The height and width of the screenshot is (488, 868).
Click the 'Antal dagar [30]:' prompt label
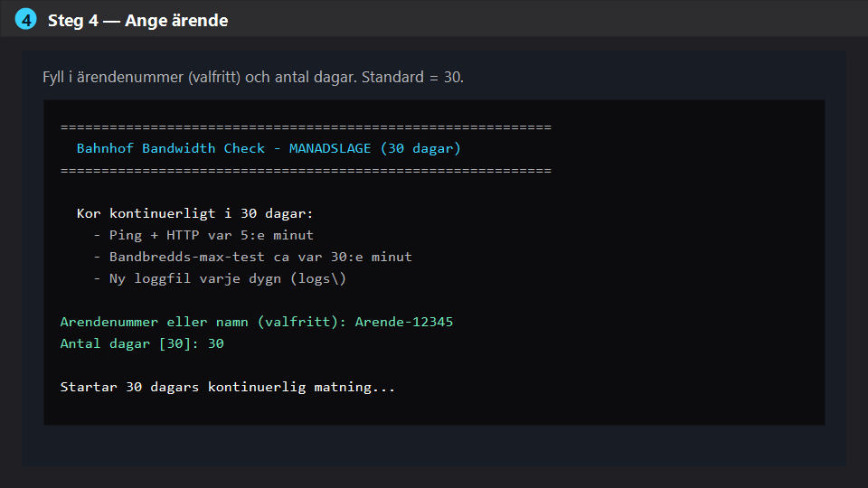click(129, 343)
